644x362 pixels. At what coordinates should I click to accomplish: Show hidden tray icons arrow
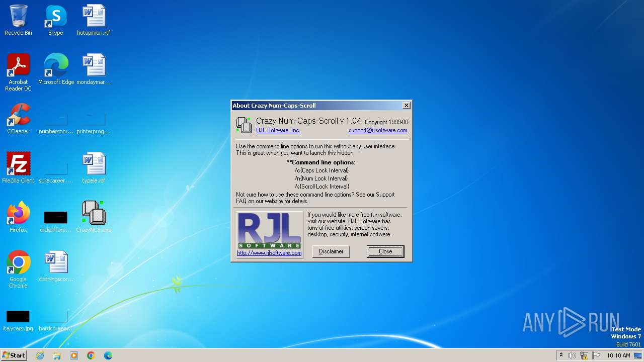click(561, 355)
